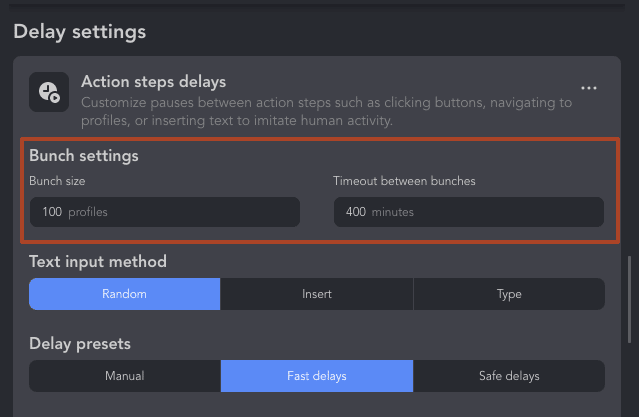Click the Timeout between bunches label

click(404, 181)
